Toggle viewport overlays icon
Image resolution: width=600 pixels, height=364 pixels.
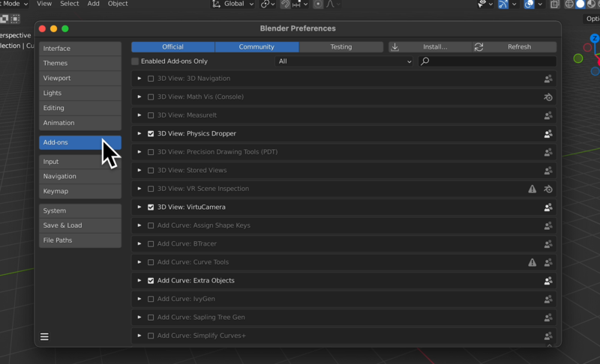tap(529, 4)
